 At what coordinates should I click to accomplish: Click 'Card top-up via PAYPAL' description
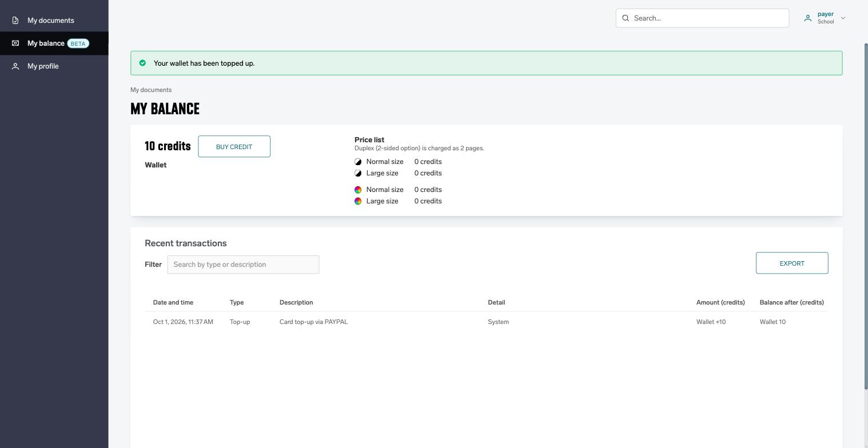313,322
